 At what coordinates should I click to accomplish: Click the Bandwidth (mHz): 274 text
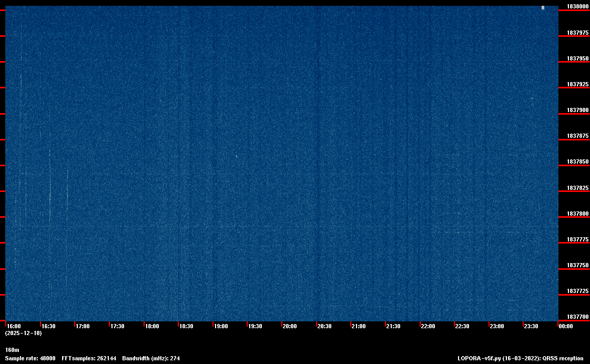[x=151, y=358]
